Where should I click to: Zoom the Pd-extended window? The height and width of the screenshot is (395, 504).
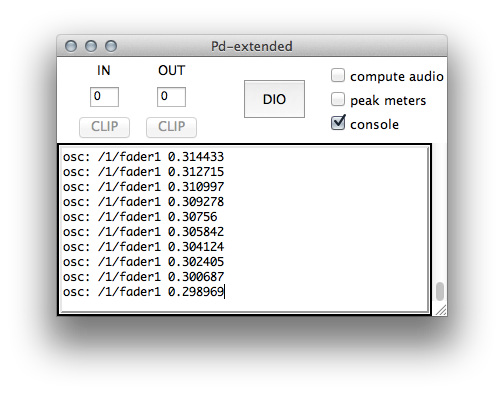point(111,46)
